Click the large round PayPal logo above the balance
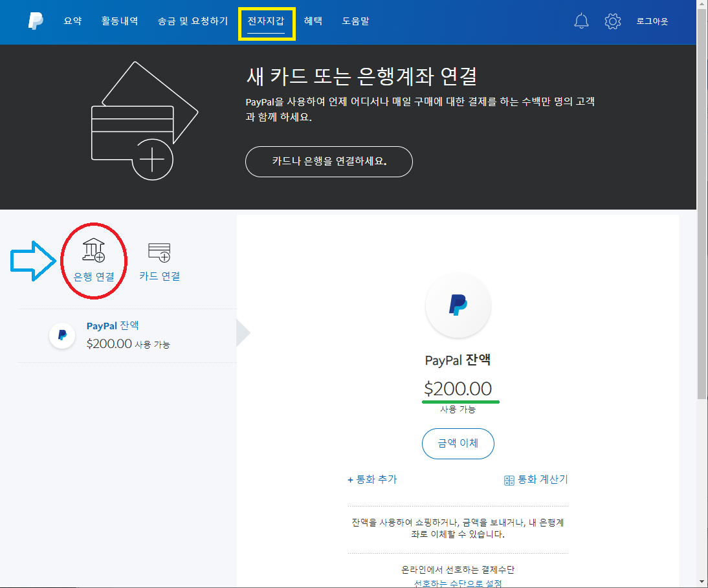708x588 pixels. pos(458,305)
